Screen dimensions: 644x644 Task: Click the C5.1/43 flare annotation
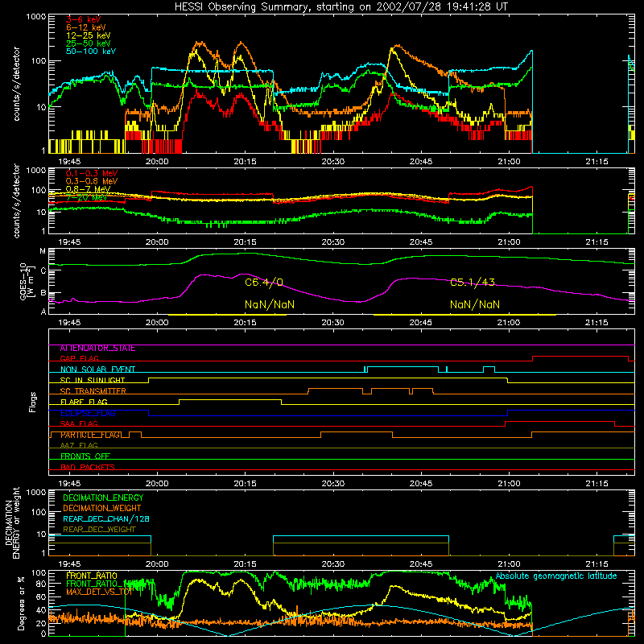pyautogui.click(x=473, y=283)
